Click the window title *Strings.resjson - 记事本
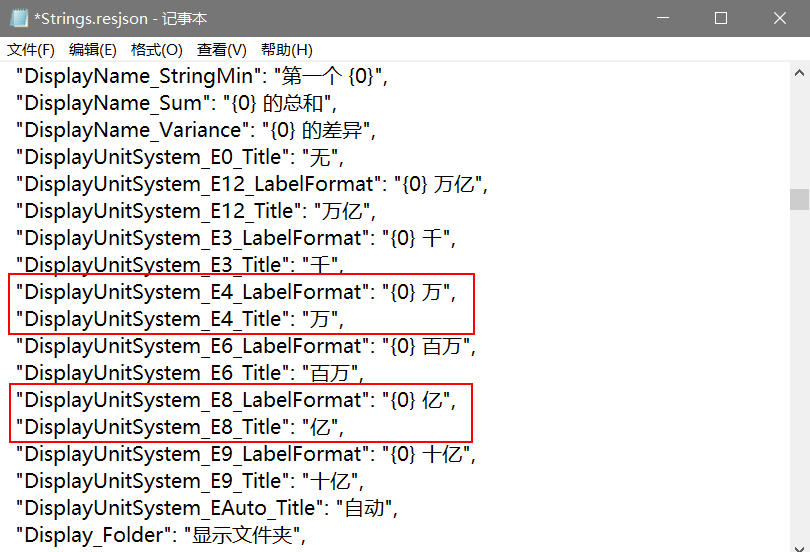The image size is (810, 552). (120, 19)
